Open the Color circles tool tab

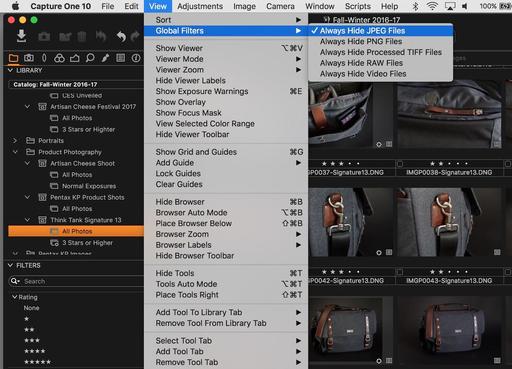59,58
